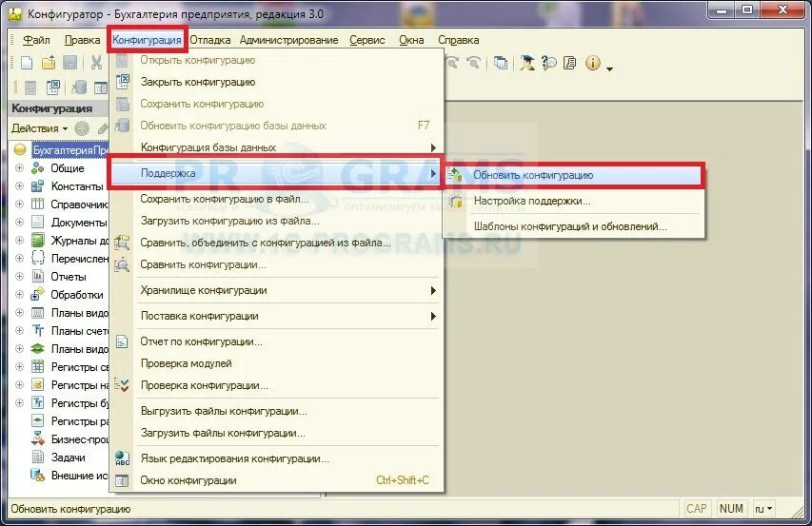Click the icon left of Сравнить конфигурации

[x=122, y=264]
